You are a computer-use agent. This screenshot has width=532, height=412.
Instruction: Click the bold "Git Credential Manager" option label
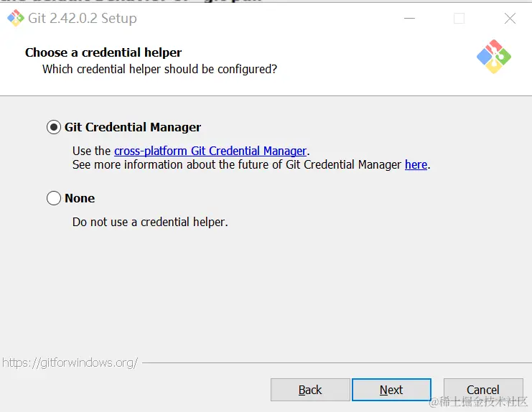coord(133,127)
